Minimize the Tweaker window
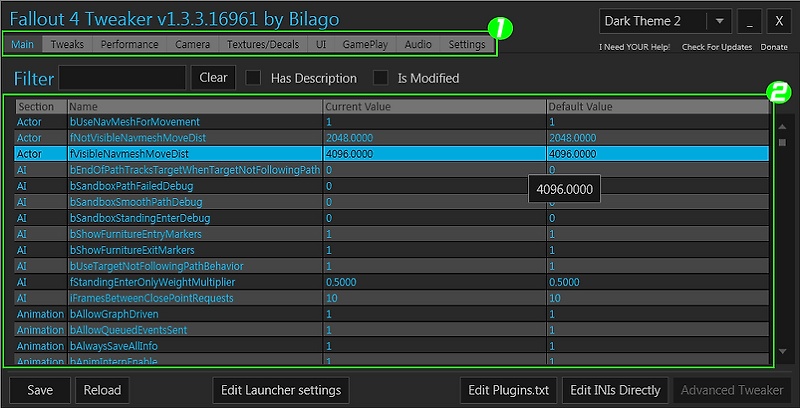800x408 pixels. (749, 21)
